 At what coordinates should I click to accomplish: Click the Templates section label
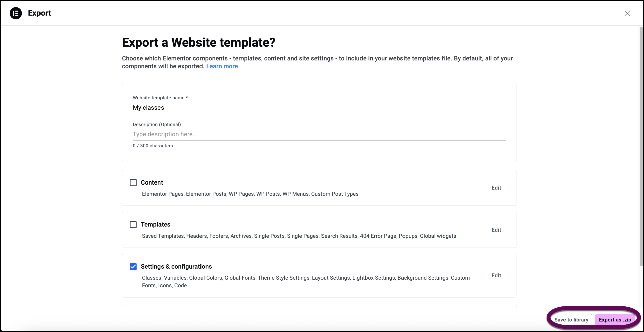pos(155,224)
